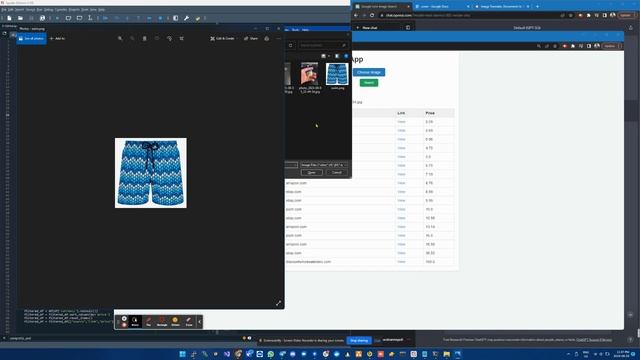Open Windows Start menu
Screen dimensions: 640x360
(x=182, y=354)
